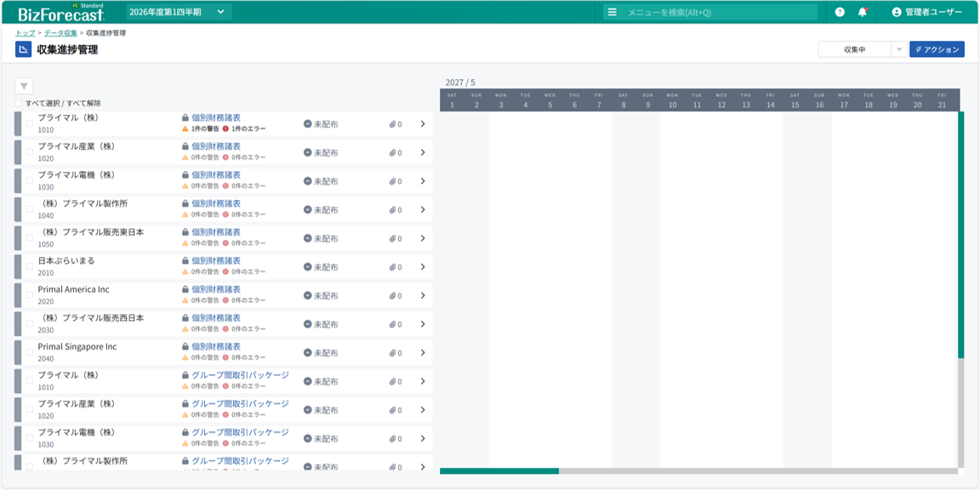The height and width of the screenshot is (490, 980).
Task: Click the red error icon for プライマル（株）1010
Action: tap(225, 128)
